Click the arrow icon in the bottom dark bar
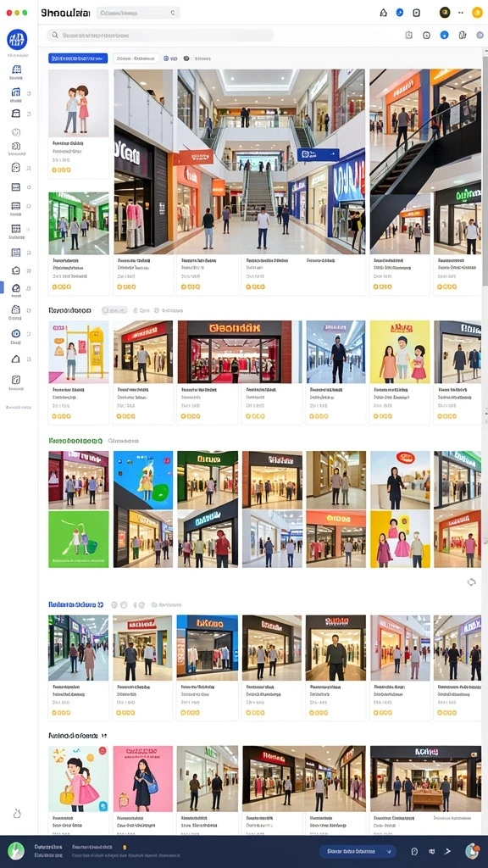This screenshot has width=488, height=868. pos(448,851)
